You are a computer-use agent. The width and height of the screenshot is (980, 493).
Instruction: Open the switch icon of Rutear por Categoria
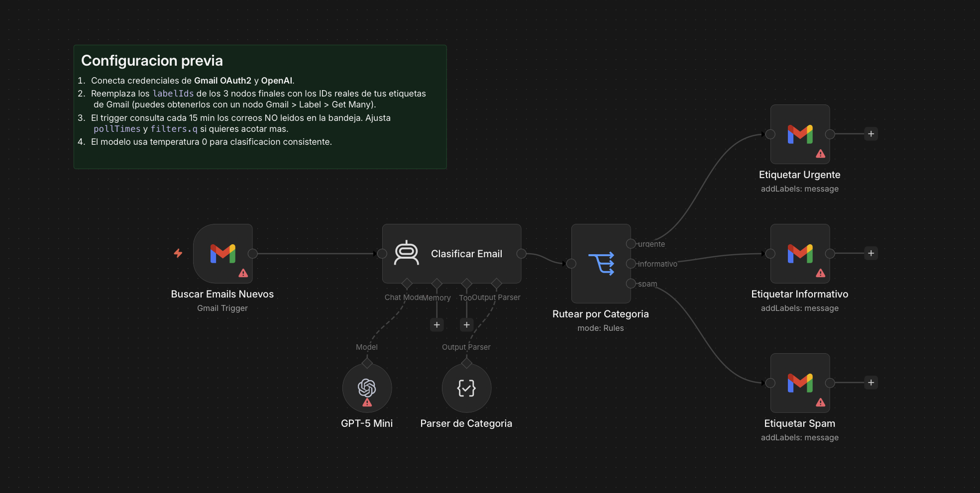(x=601, y=264)
